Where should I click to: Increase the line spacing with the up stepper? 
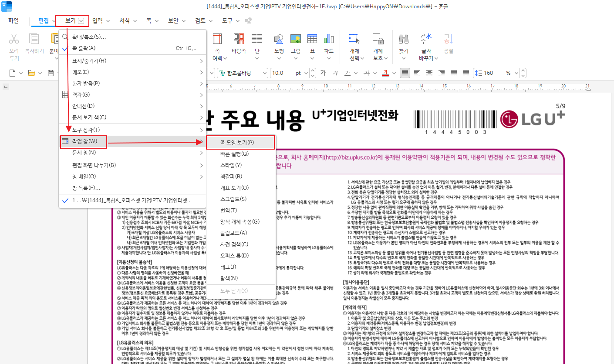coord(523,71)
